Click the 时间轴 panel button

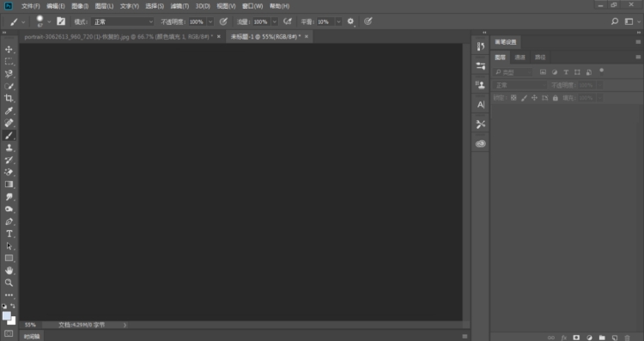tap(32, 337)
